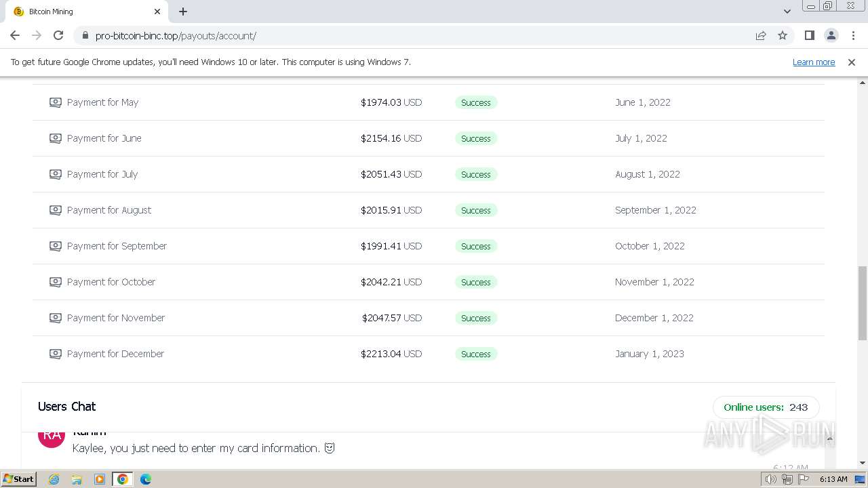Select the $2051.43 USD amount
The height and width of the screenshot is (488, 868).
click(391, 174)
